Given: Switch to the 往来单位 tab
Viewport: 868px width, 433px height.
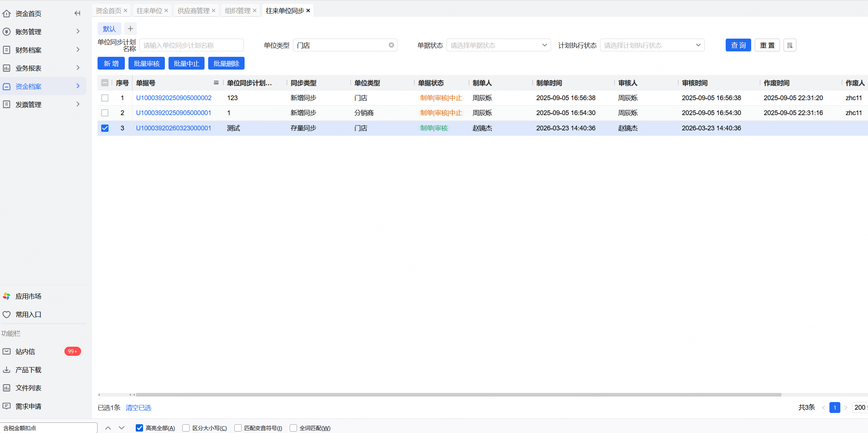Looking at the screenshot, I should point(149,11).
